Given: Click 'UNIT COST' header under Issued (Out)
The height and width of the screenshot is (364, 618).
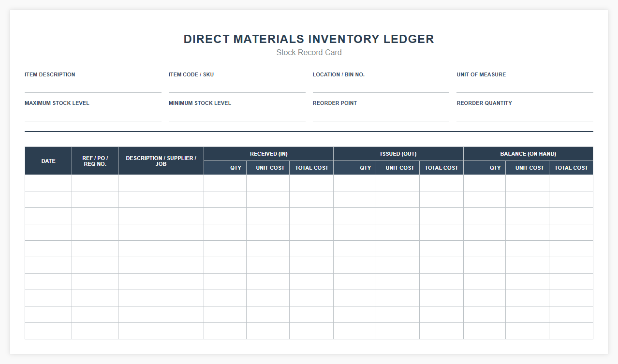Looking at the screenshot, I should 397,168.
